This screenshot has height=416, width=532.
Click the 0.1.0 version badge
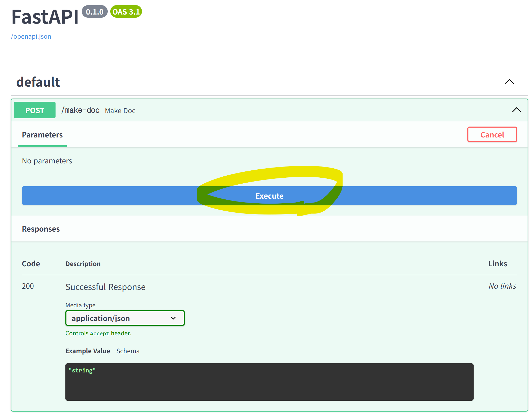[95, 12]
